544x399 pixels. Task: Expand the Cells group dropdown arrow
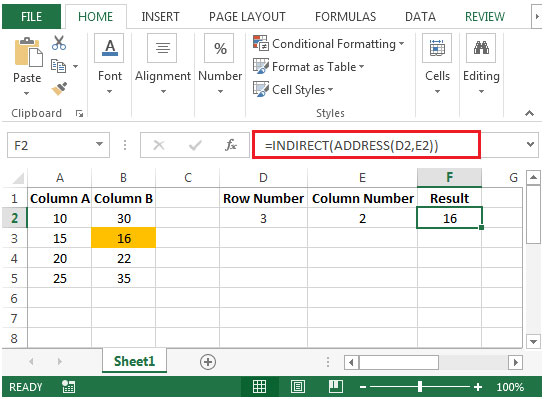(x=437, y=92)
